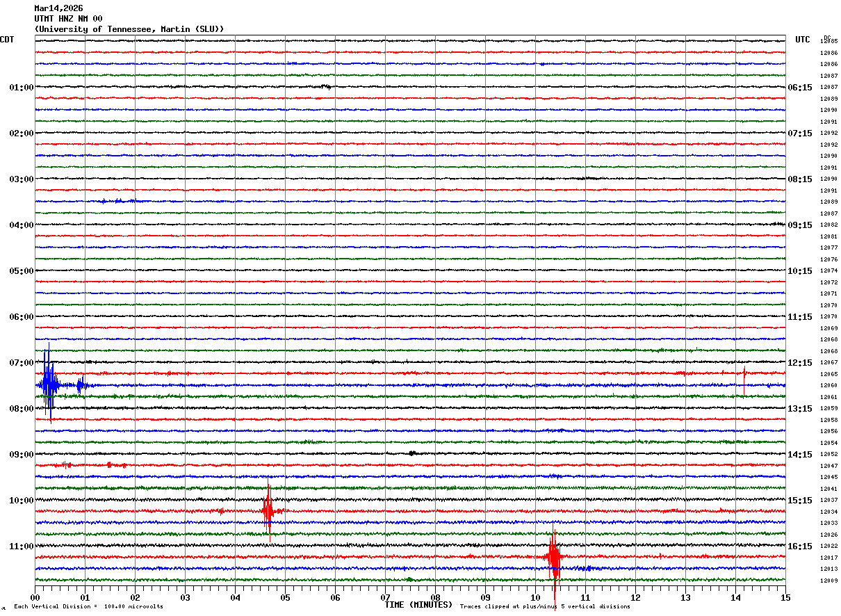Click the 05 minute tick on time axis
The width and height of the screenshot is (841, 616).
pos(285,597)
